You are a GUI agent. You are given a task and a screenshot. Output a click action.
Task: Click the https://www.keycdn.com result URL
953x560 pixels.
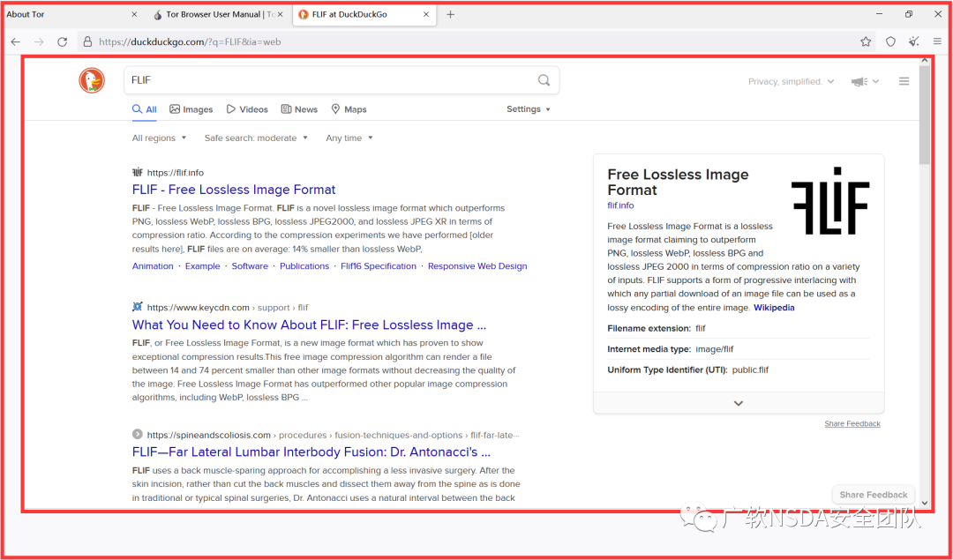click(x=199, y=307)
